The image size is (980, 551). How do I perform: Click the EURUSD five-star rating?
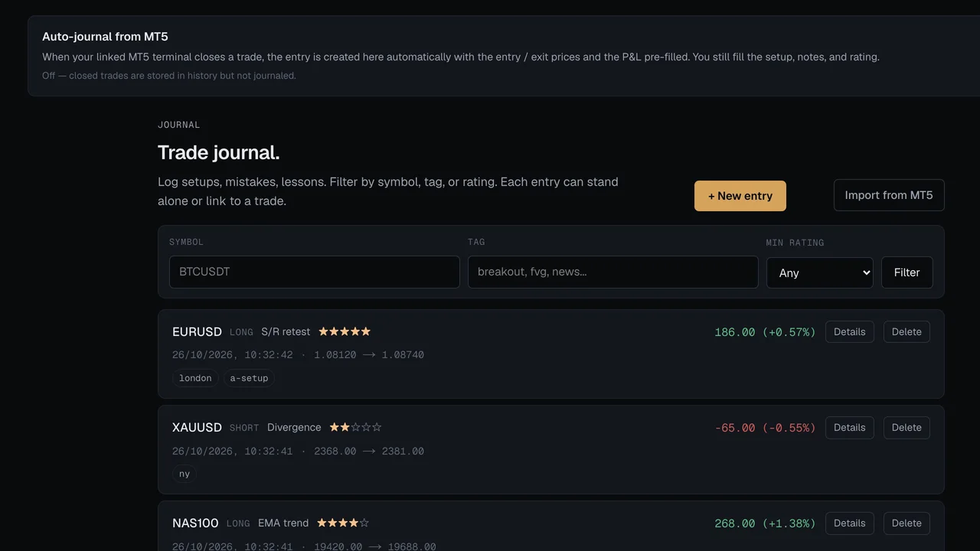pos(345,331)
